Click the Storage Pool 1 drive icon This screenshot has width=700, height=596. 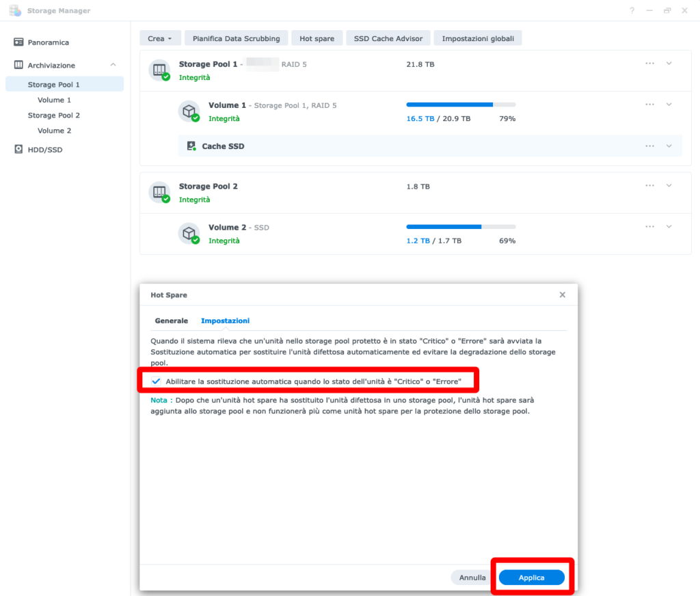pyautogui.click(x=159, y=70)
